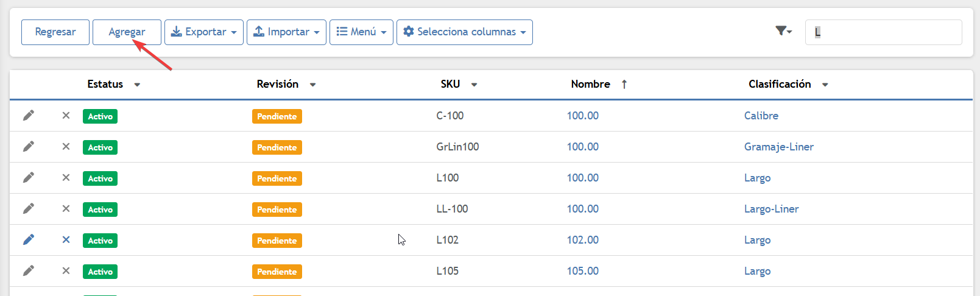The width and height of the screenshot is (980, 296).
Task: Delete the L105 row
Action: pos(66,271)
